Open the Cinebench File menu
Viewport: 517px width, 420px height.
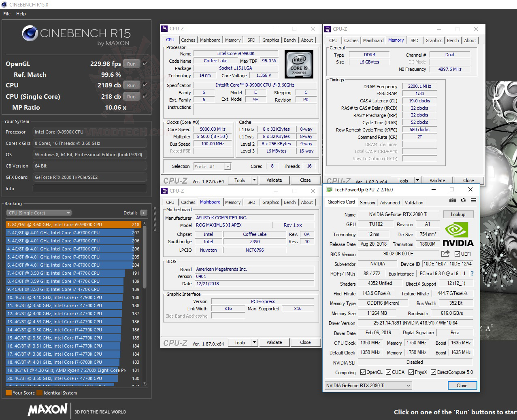tap(7, 14)
